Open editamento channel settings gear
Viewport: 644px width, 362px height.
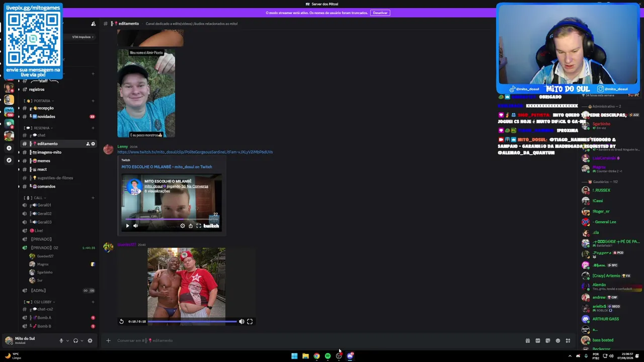click(x=93, y=144)
